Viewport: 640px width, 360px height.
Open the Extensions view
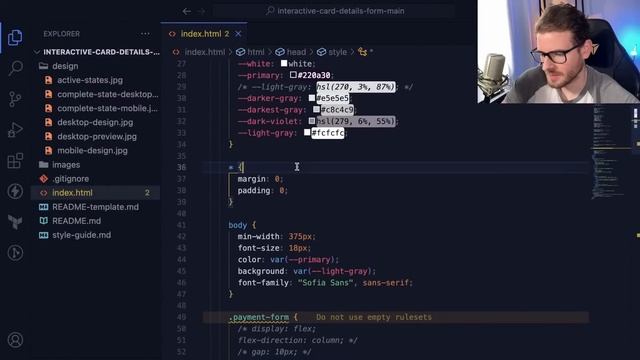tap(15, 161)
